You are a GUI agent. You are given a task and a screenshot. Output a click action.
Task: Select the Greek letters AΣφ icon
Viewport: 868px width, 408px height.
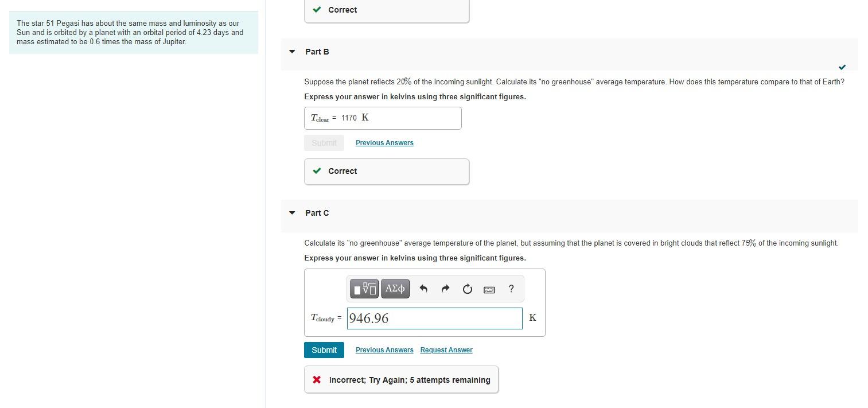click(x=395, y=289)
